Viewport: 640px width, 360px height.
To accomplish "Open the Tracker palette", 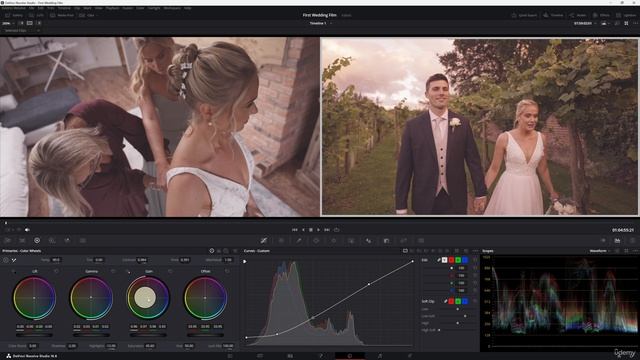I will (333, 240).
